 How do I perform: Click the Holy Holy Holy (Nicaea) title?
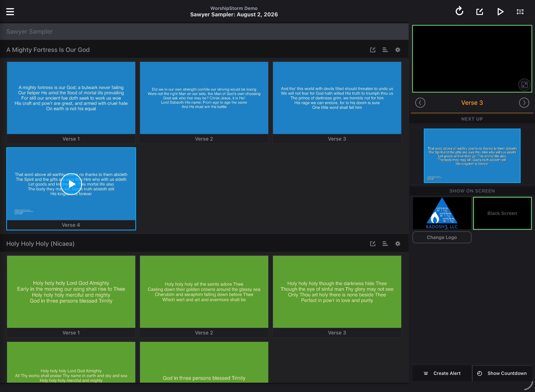(x=40, y=244)
